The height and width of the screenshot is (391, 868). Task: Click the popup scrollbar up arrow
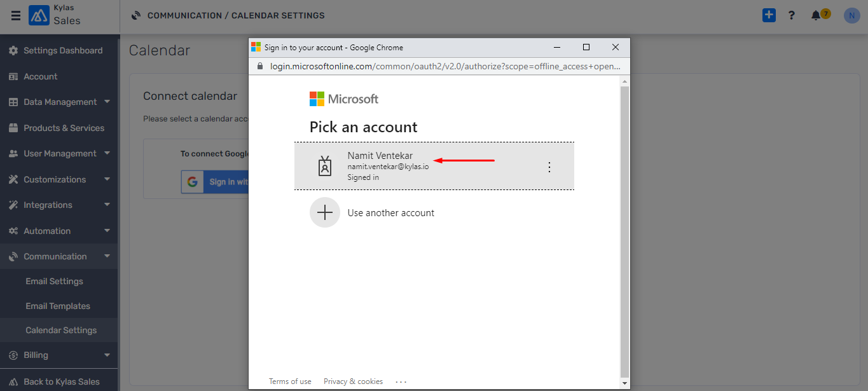(x=624, y=81)
